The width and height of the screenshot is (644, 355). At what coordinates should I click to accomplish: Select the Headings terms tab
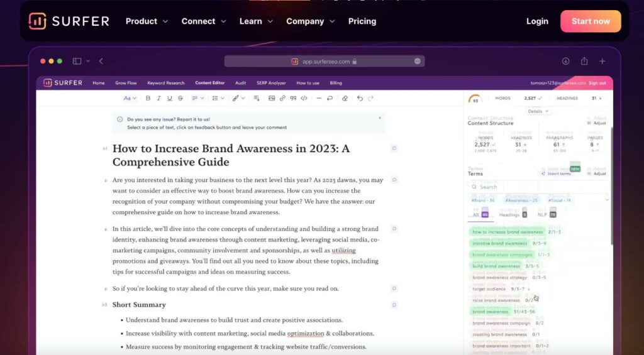click(x=513, y=214)
